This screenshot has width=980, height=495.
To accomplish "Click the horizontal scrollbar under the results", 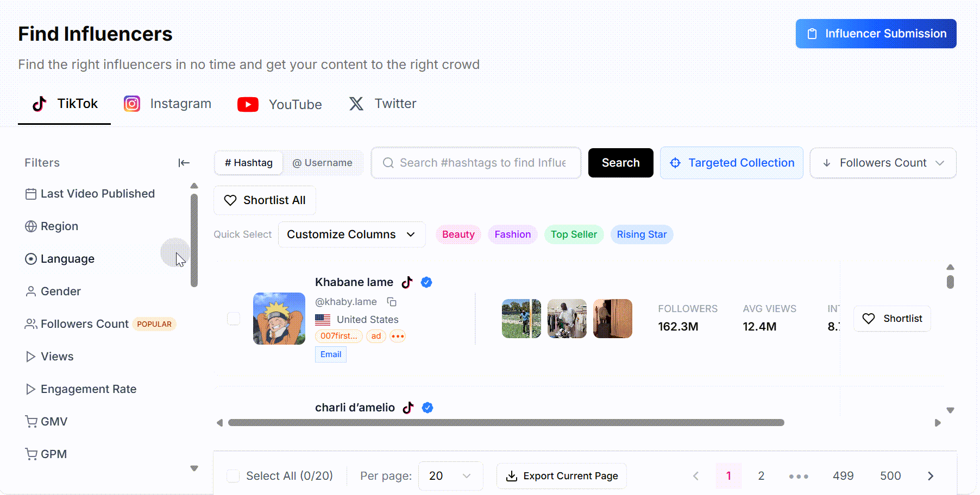I will (506, 423).
